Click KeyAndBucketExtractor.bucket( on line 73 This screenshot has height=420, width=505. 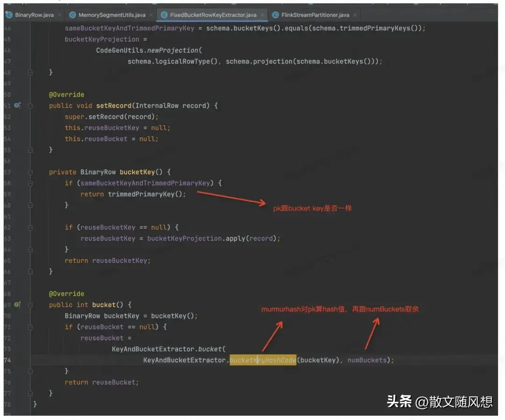[168, 349]
